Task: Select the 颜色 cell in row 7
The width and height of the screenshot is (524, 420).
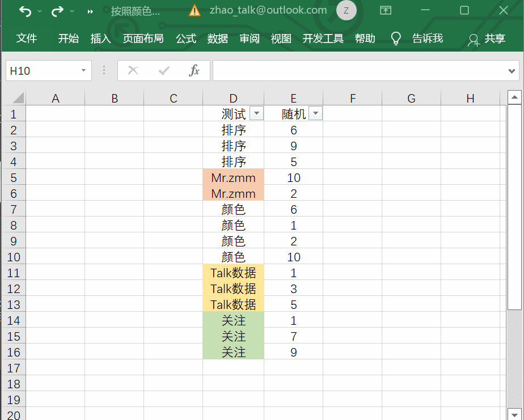Action: (x=233, y=209)
